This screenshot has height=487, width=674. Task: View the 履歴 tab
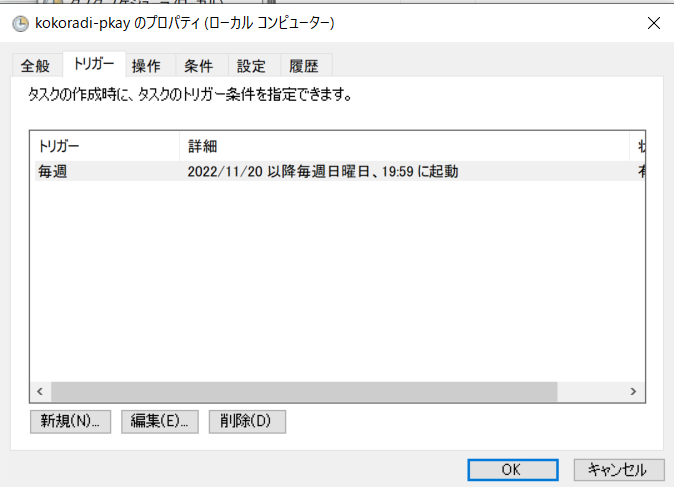click(304, 66)
